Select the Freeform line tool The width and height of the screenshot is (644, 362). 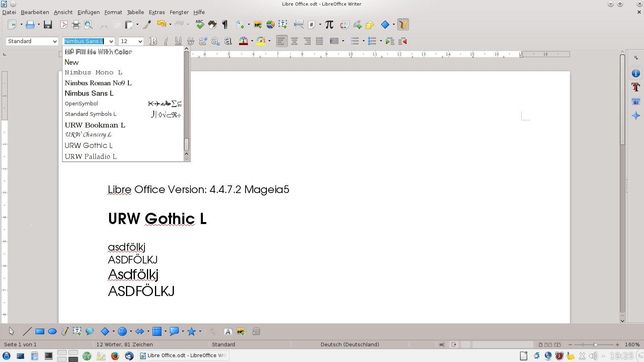[64, 331]
